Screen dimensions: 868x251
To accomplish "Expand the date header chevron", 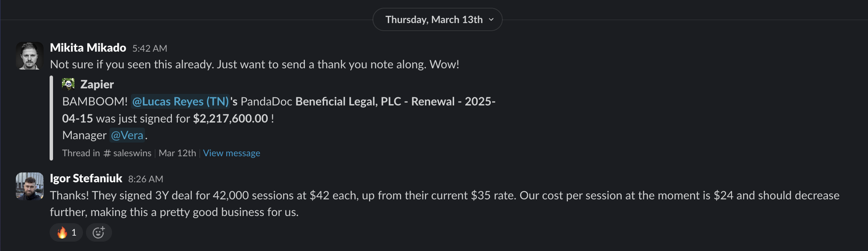I will [x=491, y=20].
